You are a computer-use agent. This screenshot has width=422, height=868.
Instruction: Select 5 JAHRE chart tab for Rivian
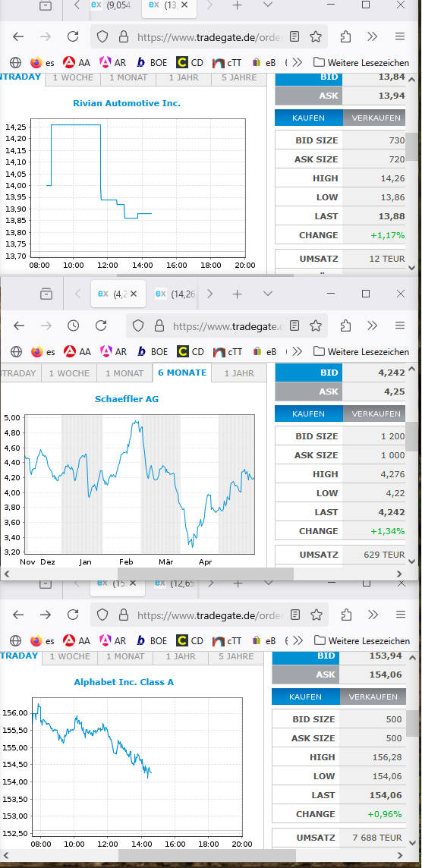click(x=239, y=77)
